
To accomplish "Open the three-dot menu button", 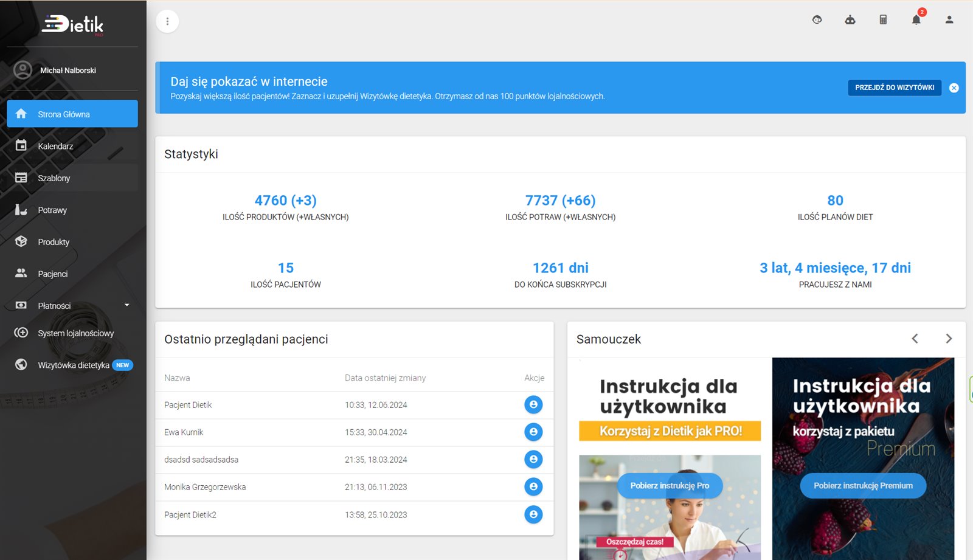I will pos(167,21).
